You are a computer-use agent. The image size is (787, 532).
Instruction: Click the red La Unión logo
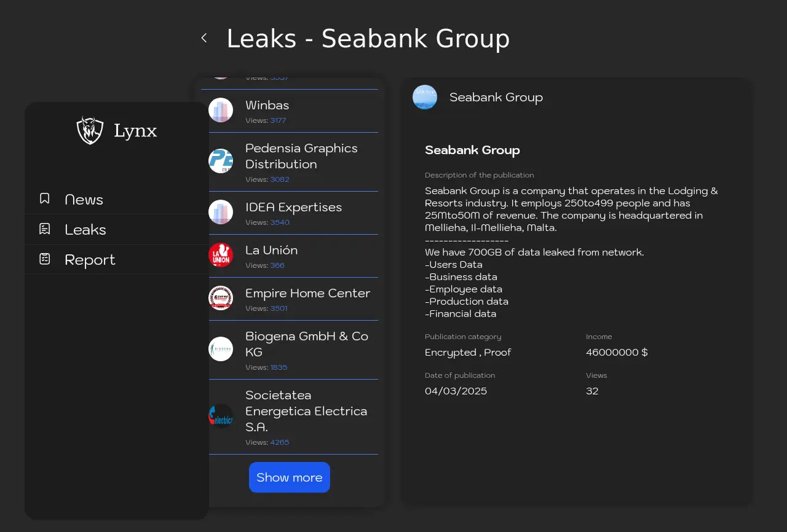coord(221,255)
